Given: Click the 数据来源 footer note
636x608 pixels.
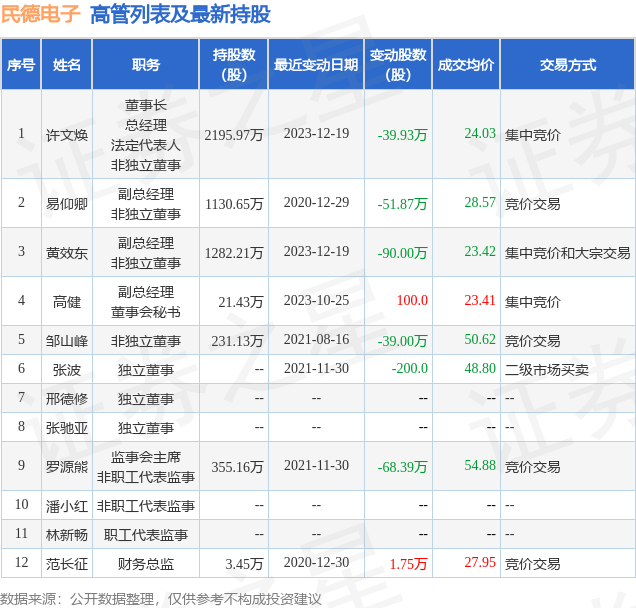Looking at the screenshot, I should click(161, 599).
